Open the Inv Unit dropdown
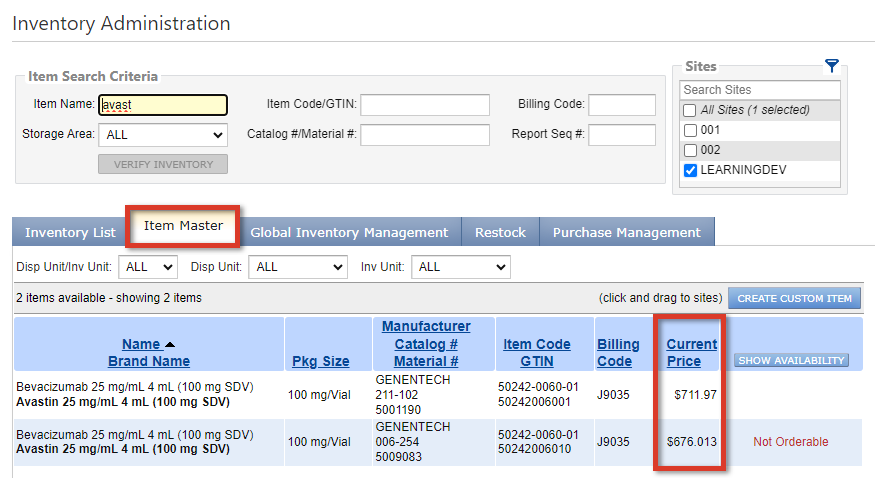 [x=460, y=267]
